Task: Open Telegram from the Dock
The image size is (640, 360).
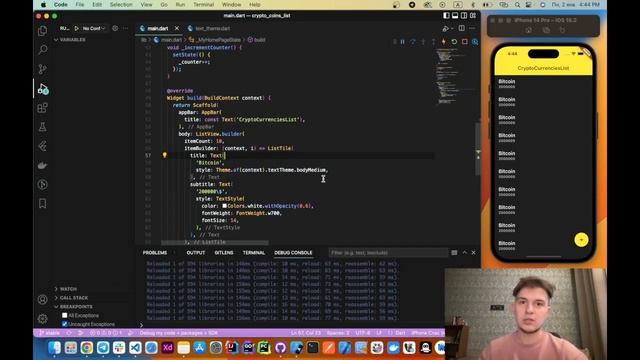Action: (x=103, y=348)
